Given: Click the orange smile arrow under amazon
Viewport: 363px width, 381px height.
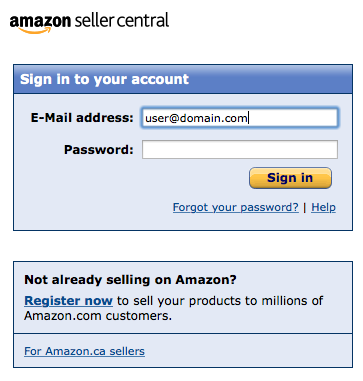Looking at the screenshot, I should 35,30.
